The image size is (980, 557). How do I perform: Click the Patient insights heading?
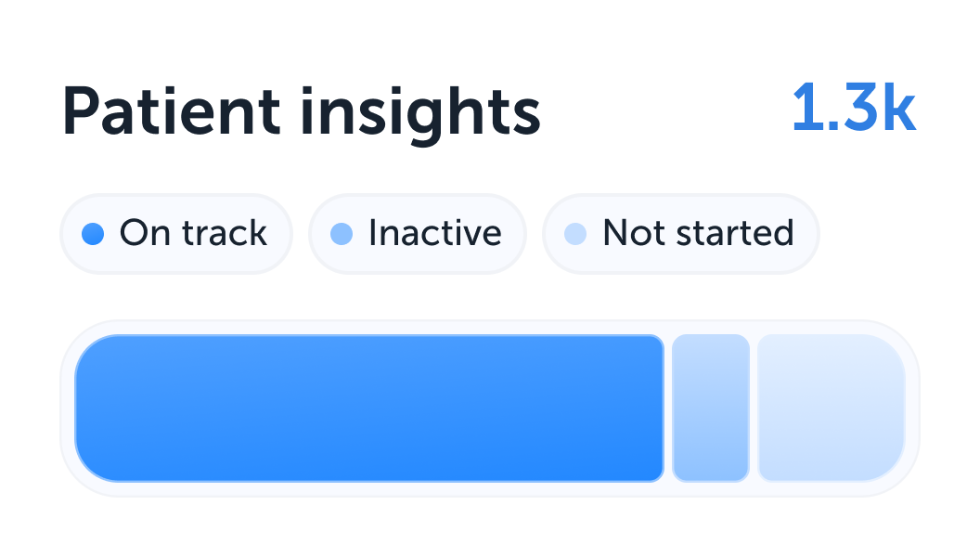click(301, 113)
